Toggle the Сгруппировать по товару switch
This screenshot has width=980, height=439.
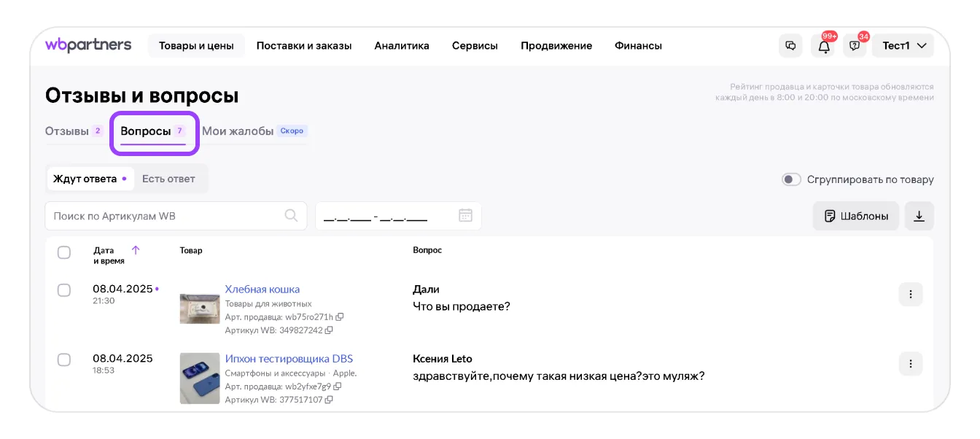click(791, 179)
